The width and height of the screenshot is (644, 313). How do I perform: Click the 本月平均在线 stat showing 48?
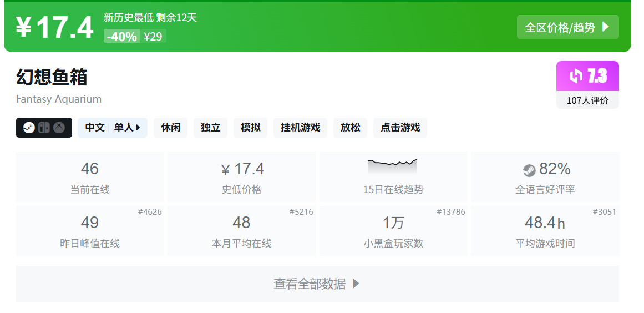[x=241, y=231]
